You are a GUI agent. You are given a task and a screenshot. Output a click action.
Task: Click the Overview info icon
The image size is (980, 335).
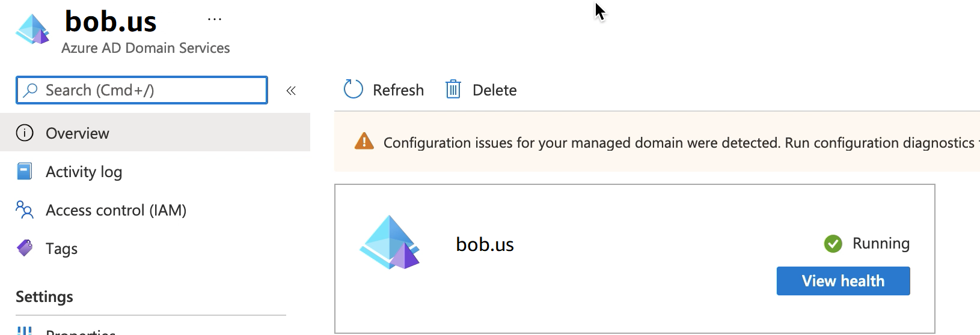(25, 133)
